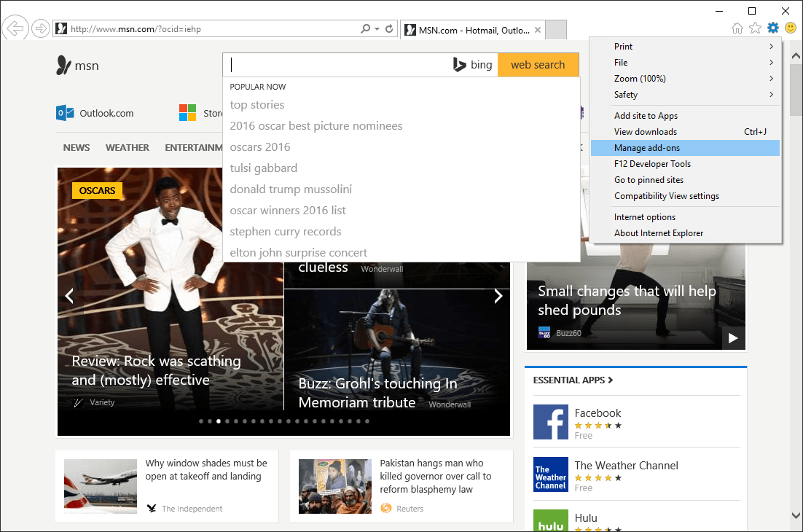Open View downloads menu item
The width and height of the screenshot is (803, 532).
pyautogui.click(x=686, y=132)
